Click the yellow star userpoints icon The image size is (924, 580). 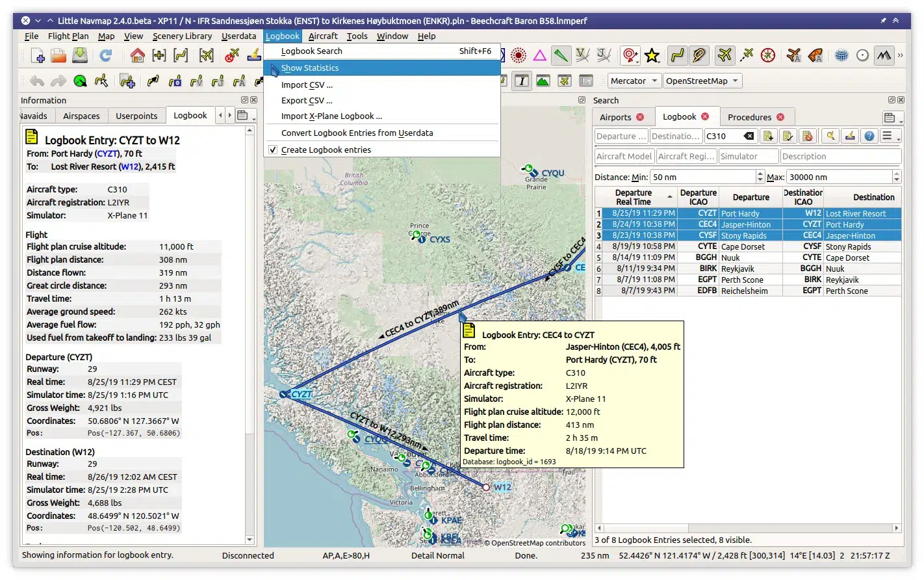(x=652, y=56)
